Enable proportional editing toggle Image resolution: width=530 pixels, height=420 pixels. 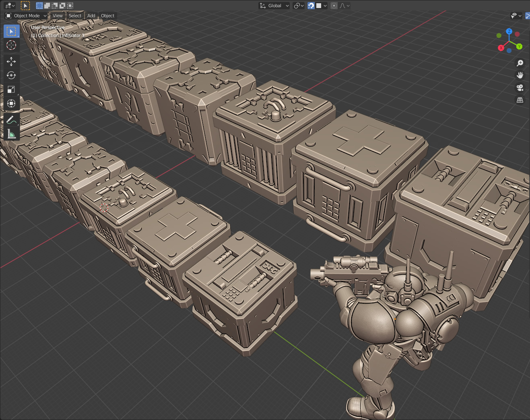[334, 6]
